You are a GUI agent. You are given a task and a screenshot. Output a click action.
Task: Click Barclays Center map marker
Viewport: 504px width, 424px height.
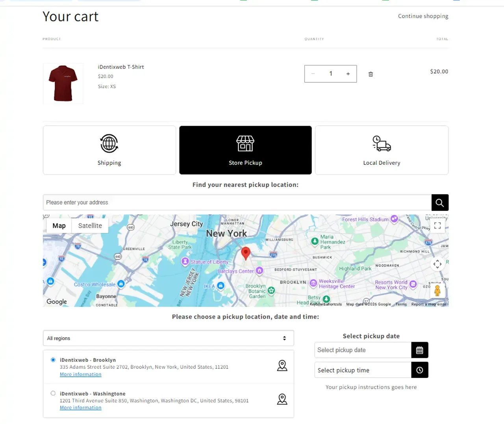coord(259,271)
